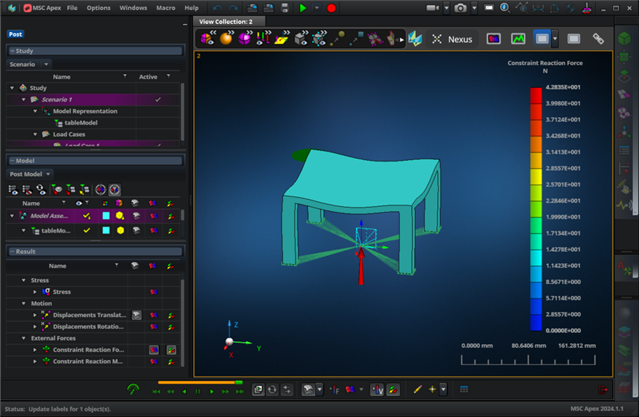Click yellow hexagon render style in tableModel row

(x=120, y=230)
